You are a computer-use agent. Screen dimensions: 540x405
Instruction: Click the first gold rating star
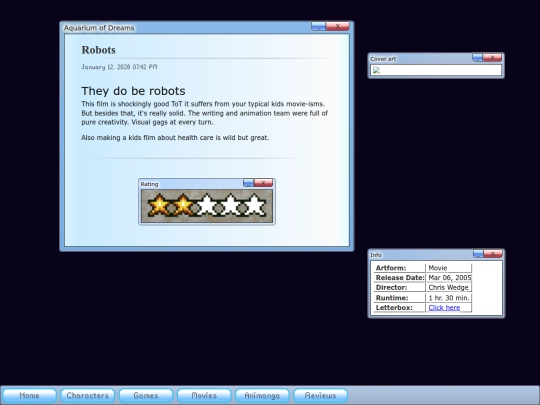point(159,206)
